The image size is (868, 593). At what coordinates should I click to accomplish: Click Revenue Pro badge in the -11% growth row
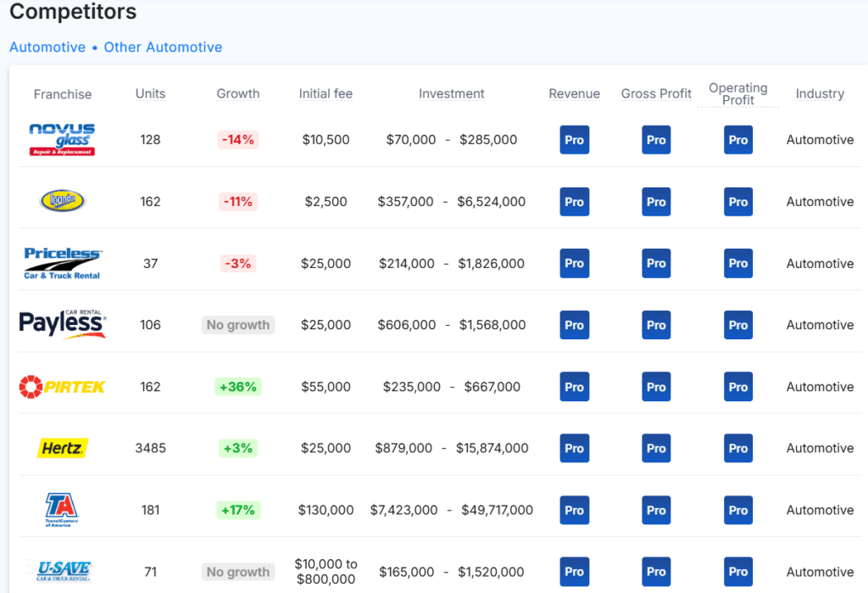(575, 202)
